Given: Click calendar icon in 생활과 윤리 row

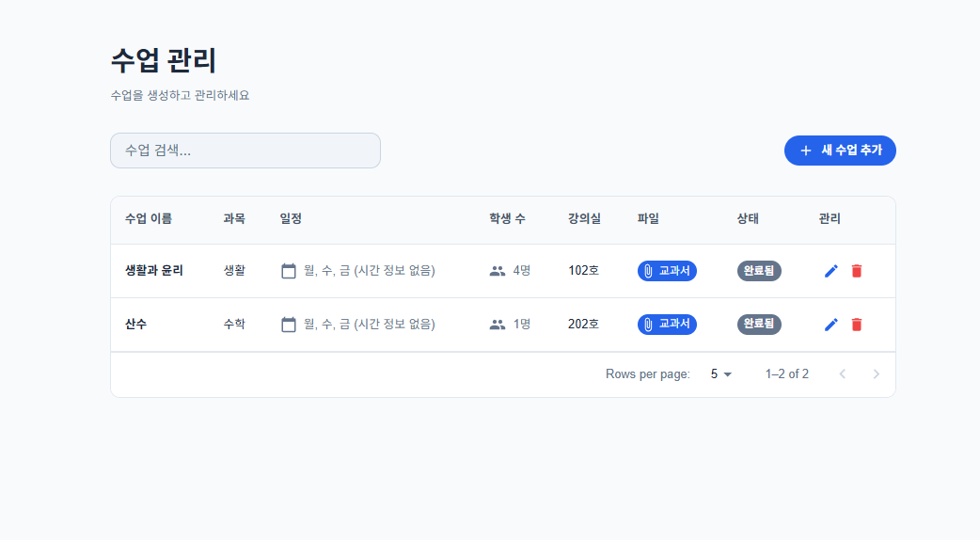Looking at the screenshot, I should click(x=289, y=271).
